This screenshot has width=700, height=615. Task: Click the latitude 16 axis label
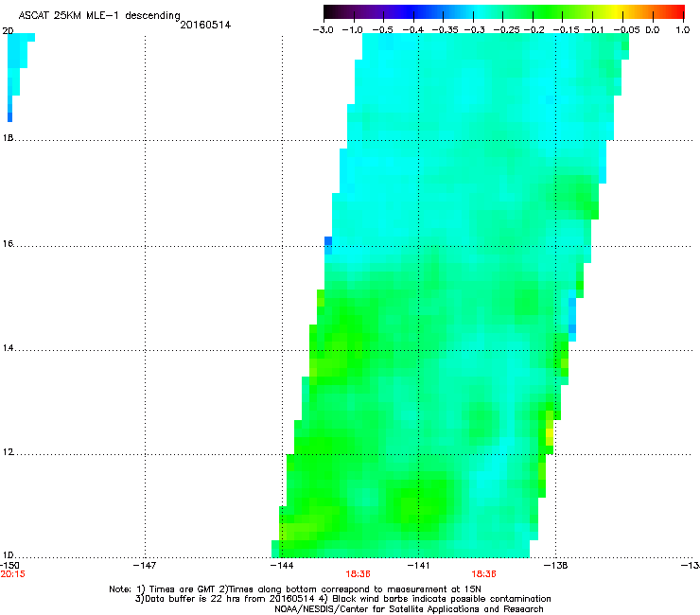[8, 243]
